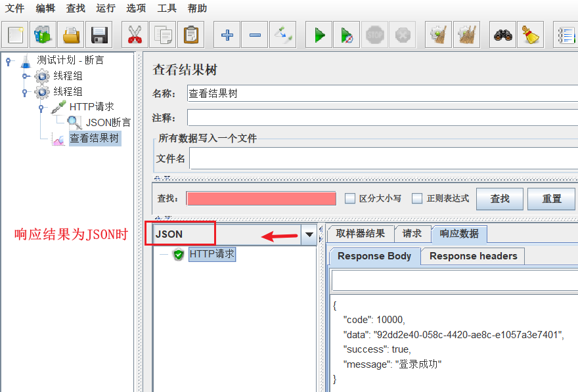The image size is (578, 392).
Task: Open the 选项 menu
Action: 136,8
